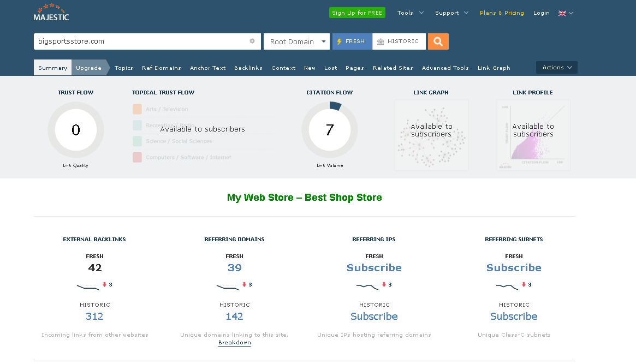Click the red down arrow under Referring Subnets
This screenshot has height=364, width=636.
coord(524,284)
